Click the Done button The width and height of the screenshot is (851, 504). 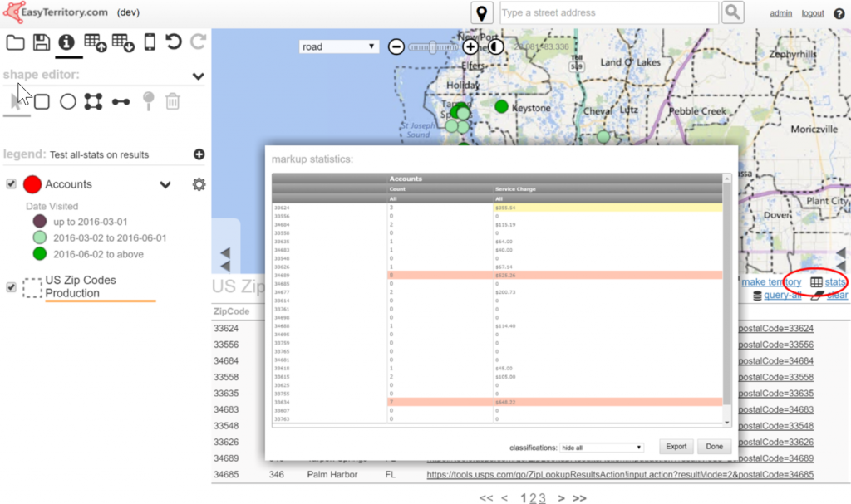click(x=714, y=447)
